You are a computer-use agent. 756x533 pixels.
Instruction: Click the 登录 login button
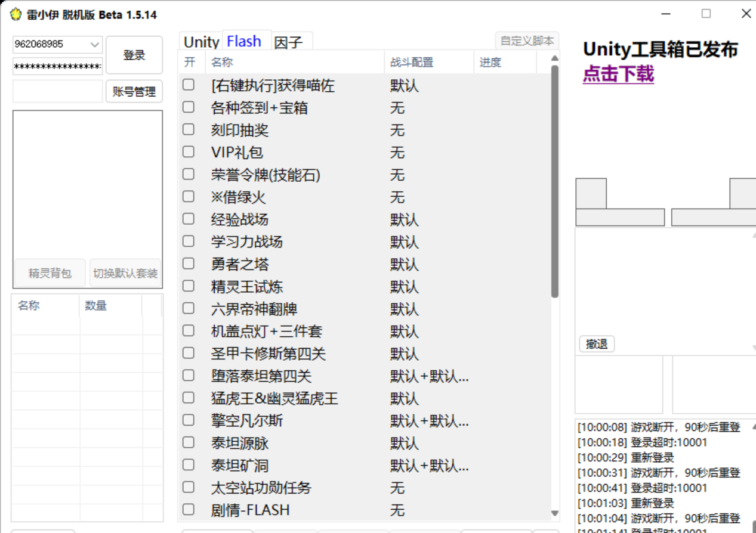pyautogui.click(x=134, y=55)
